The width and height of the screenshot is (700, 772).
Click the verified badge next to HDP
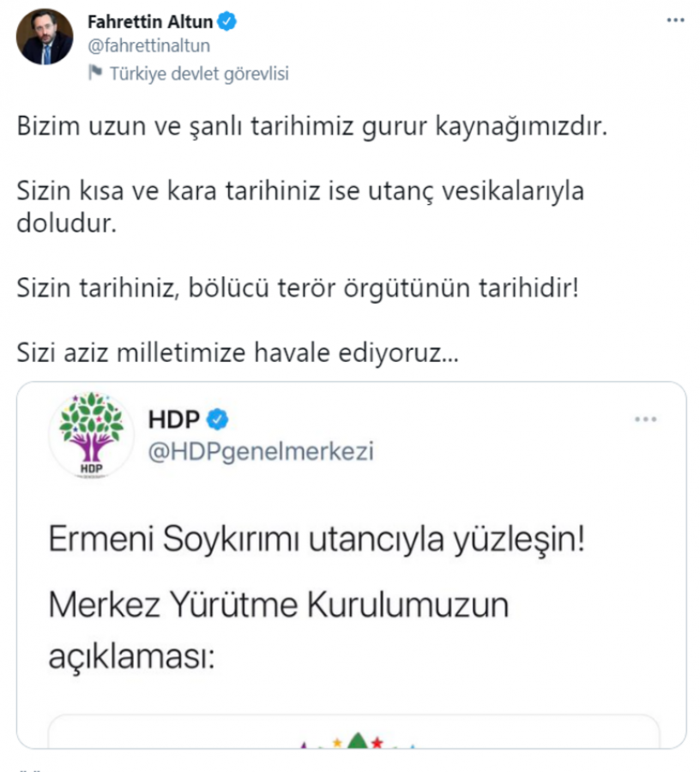point(220,419)
